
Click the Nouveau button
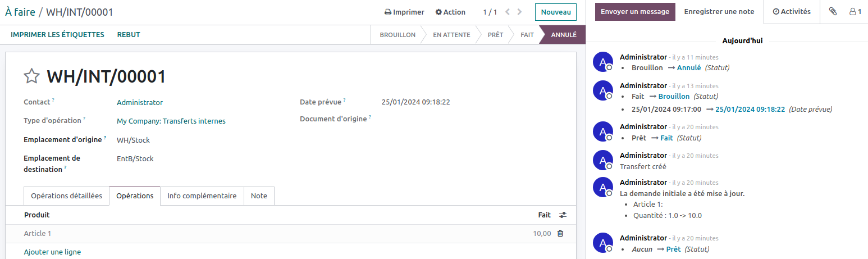pyautogui.click(x=555, y=12)
